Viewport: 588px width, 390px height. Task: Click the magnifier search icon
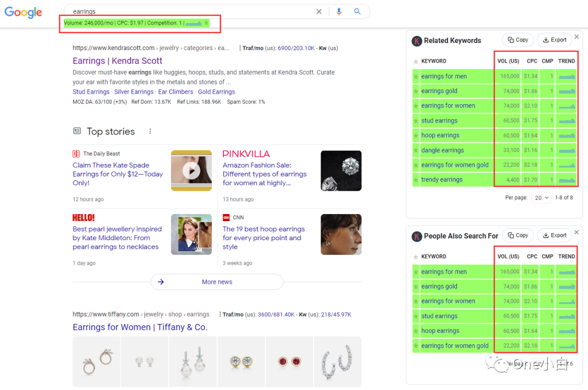tap(357, 11)
